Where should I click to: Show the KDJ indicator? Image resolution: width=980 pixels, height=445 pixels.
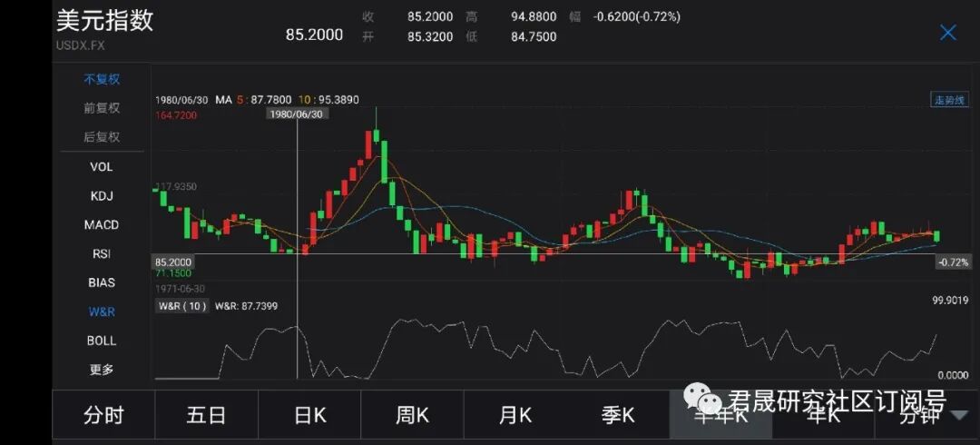point(102,196)
